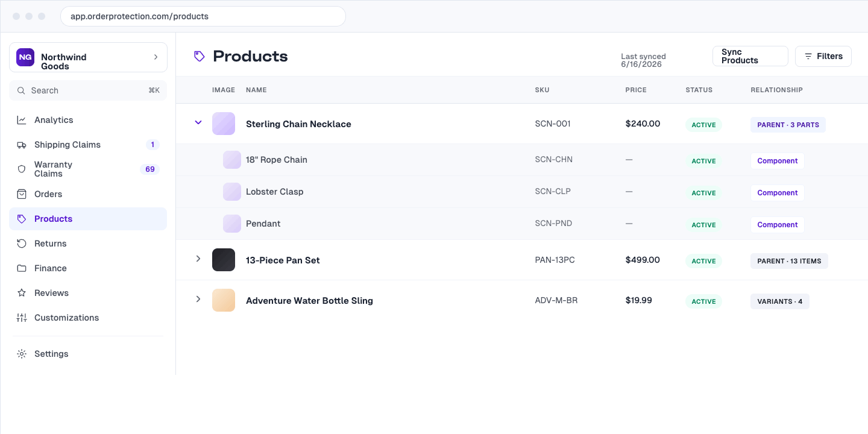Click the Reviews star icon
The height and width of the screenshot is (434, 868).
click(22, 293)
